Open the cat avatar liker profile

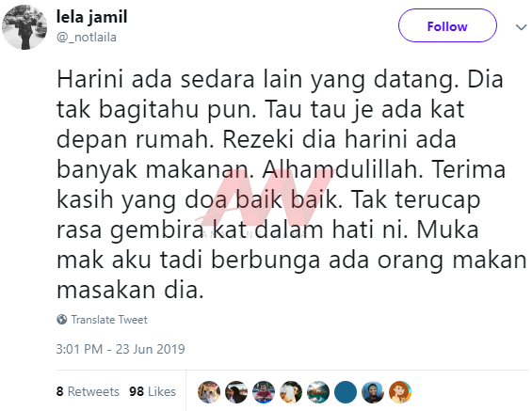pyautogui.click(x=209, y=392)
